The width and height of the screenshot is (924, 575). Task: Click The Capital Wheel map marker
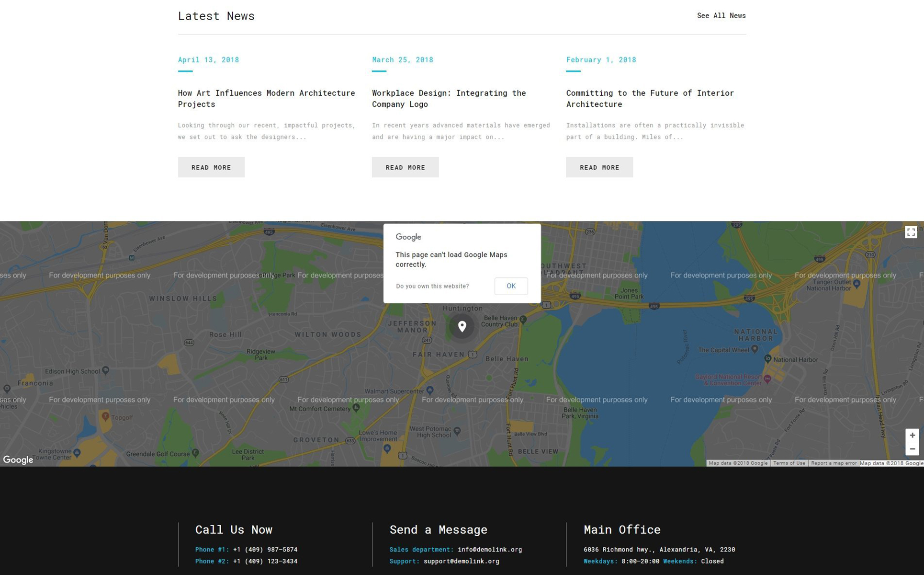755,349
